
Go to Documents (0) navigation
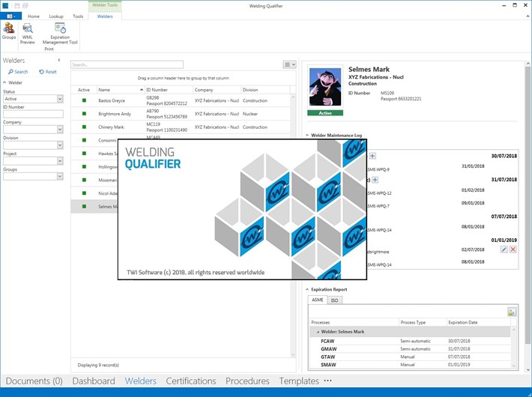[34, 381]
